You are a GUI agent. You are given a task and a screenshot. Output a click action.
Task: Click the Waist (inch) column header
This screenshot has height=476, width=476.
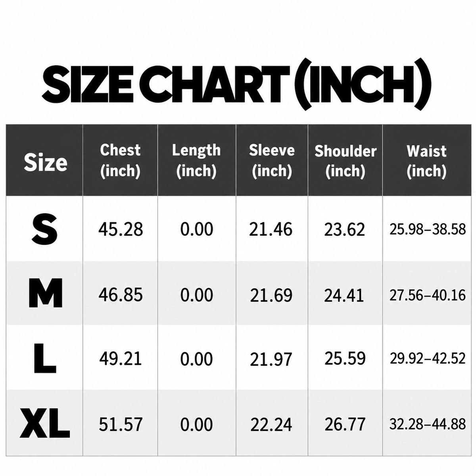tap(426, 161)
